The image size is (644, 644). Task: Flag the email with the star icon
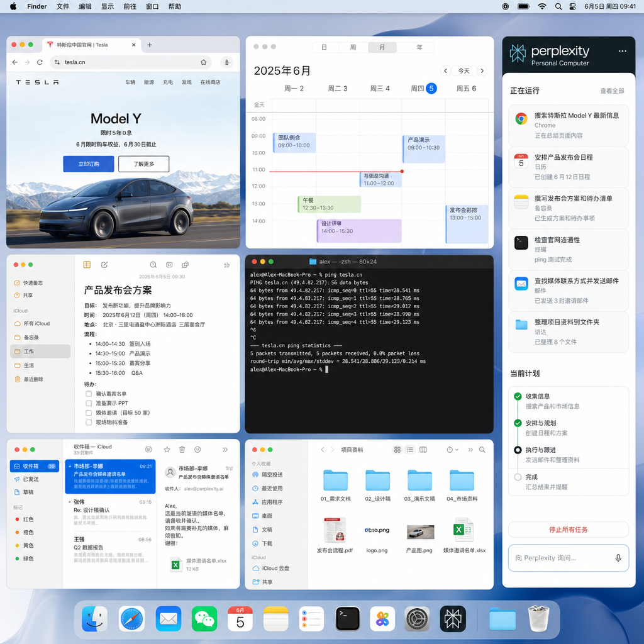click(167, 450)
